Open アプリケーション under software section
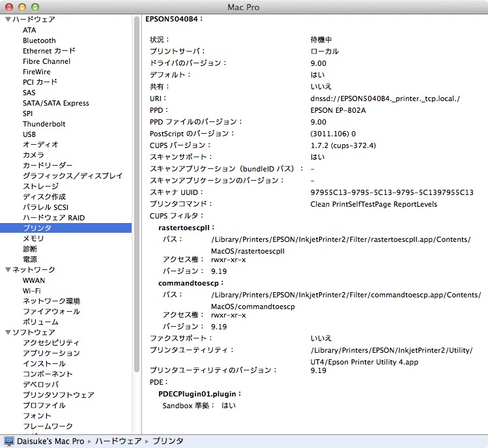The image size is (488, 448). pos(51,353)
